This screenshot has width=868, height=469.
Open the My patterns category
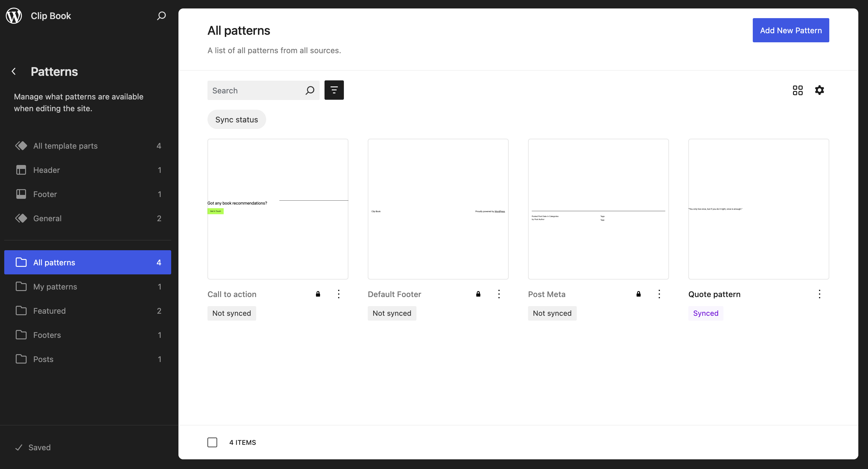coord(88,286)
